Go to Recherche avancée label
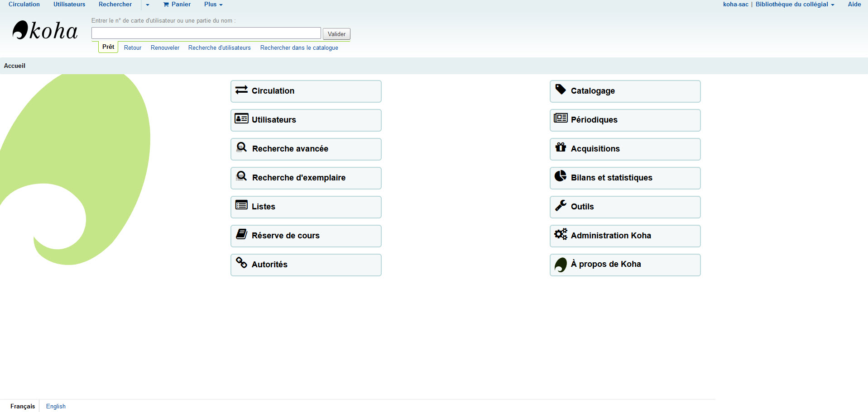The width and height of the screenshot is (868, 412). 290,149
